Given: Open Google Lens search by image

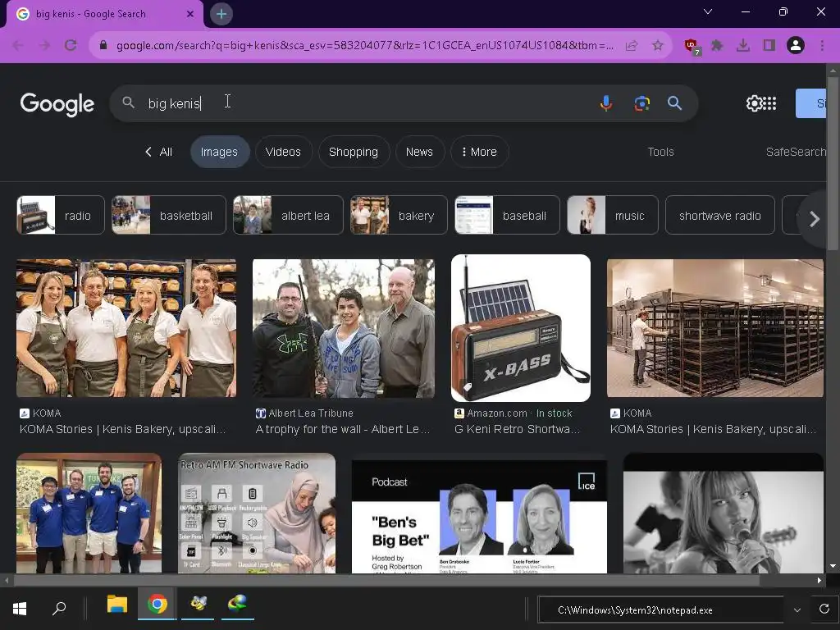Looking at the screenshot, I should click(x=641, y=103).
